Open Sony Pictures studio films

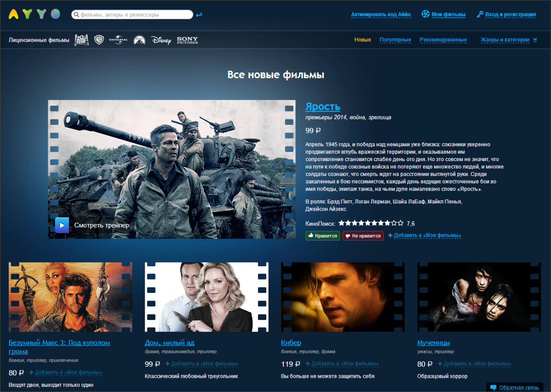click(187, 40)
